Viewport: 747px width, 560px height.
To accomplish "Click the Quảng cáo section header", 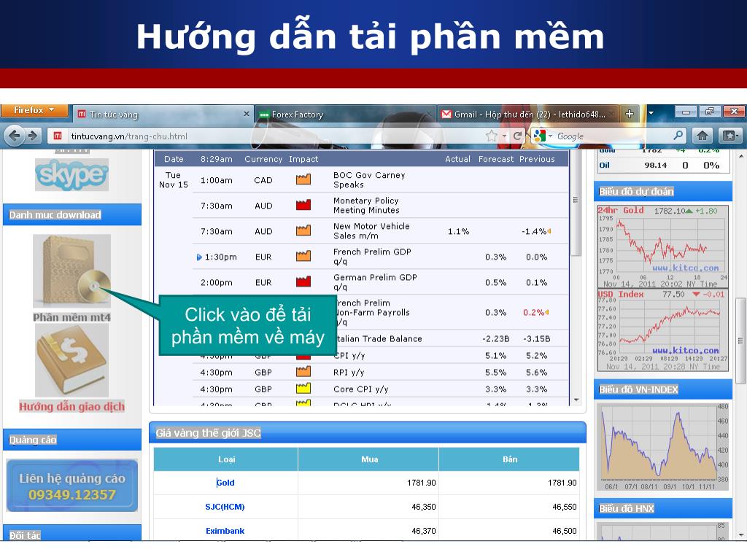I will tap(72, 440).
